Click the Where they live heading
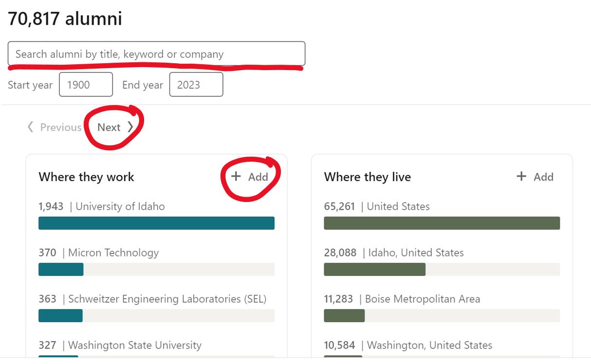The image size is (591, 364). [367, 177]
